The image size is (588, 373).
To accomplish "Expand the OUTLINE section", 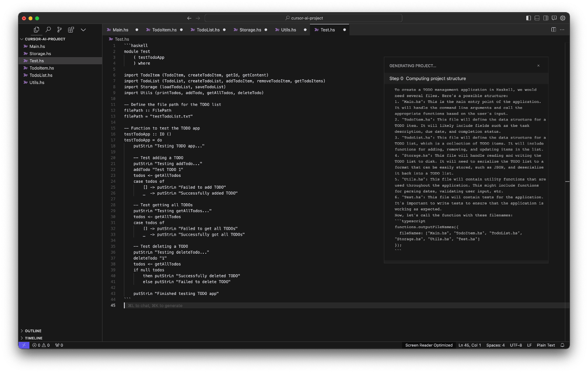I will tap(60, 331).
